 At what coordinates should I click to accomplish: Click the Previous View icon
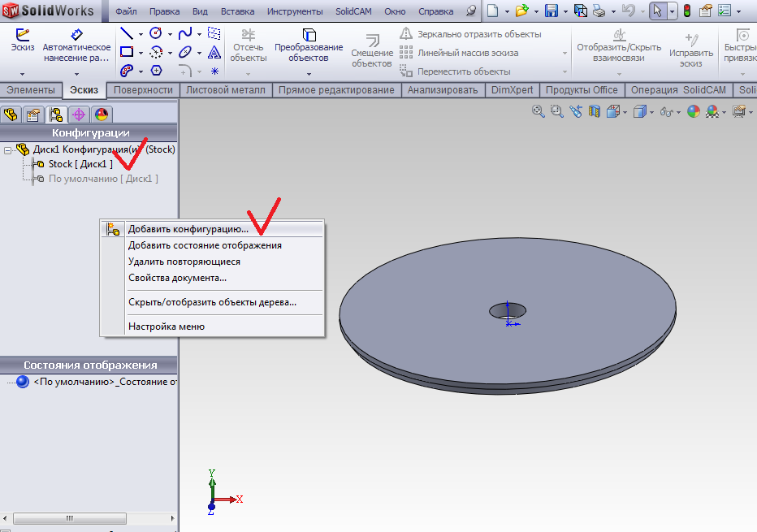pyautogui.click(x=576, y=111)
